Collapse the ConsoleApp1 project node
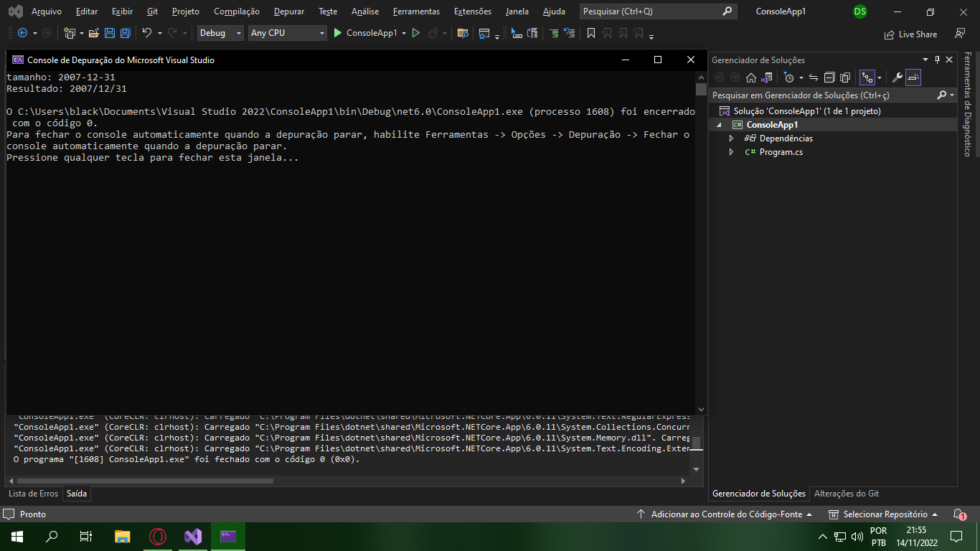980x551 pixels. tap(720, 125)
